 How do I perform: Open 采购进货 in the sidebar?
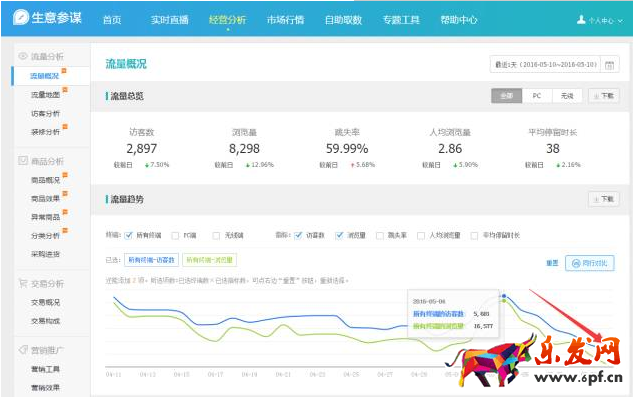click(45, 254)
